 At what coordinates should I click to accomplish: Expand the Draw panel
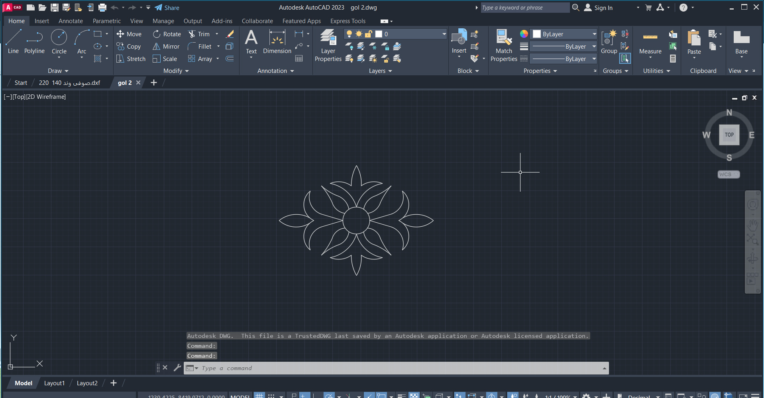[x=58, y=71]
